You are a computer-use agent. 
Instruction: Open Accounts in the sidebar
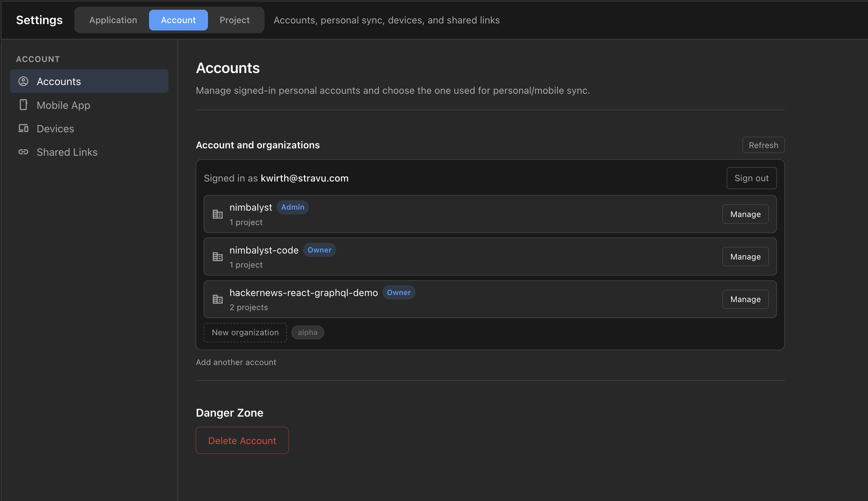[x=89, y=81]
